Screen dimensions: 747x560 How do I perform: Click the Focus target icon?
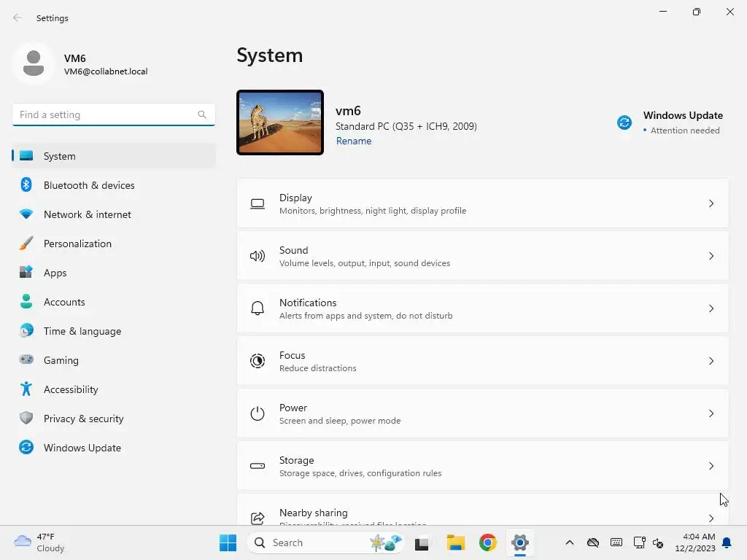[x=258, y=361]
